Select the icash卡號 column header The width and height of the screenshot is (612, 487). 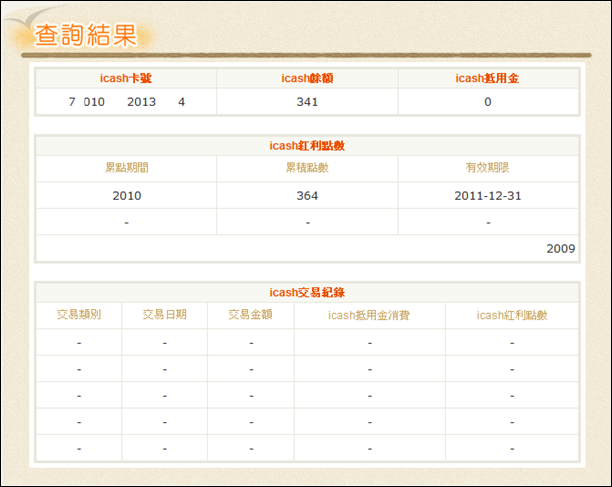tap(125, 78)
